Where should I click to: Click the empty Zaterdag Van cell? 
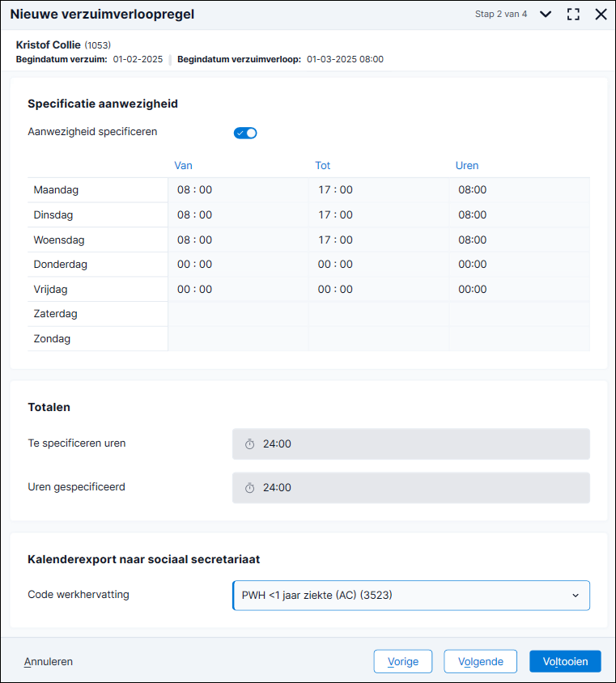238,314
